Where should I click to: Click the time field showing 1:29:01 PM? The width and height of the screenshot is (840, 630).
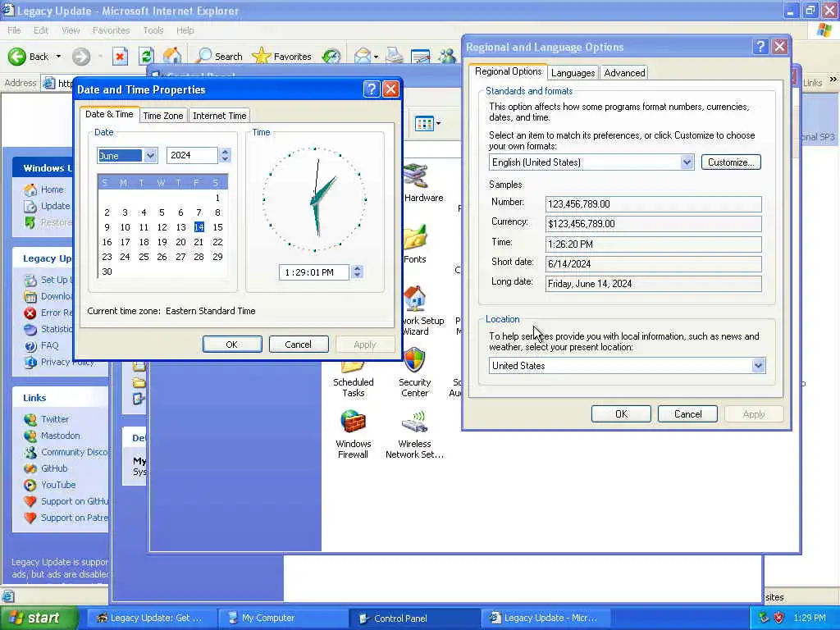314,272
